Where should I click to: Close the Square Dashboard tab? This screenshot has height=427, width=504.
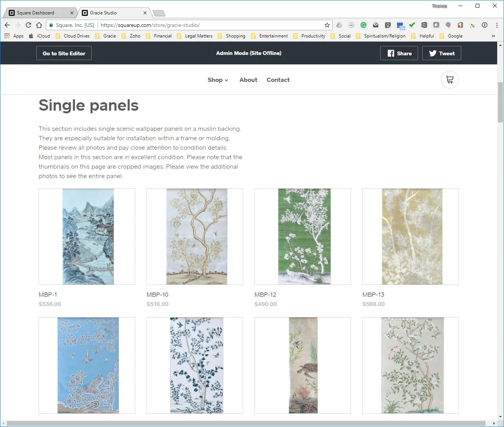coord(72,13)
